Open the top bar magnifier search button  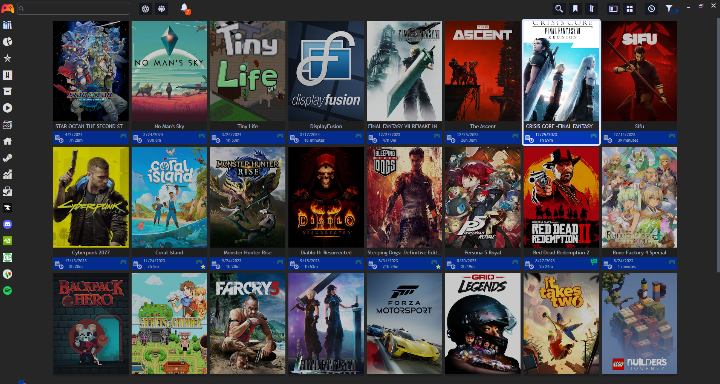coord(558,9)
